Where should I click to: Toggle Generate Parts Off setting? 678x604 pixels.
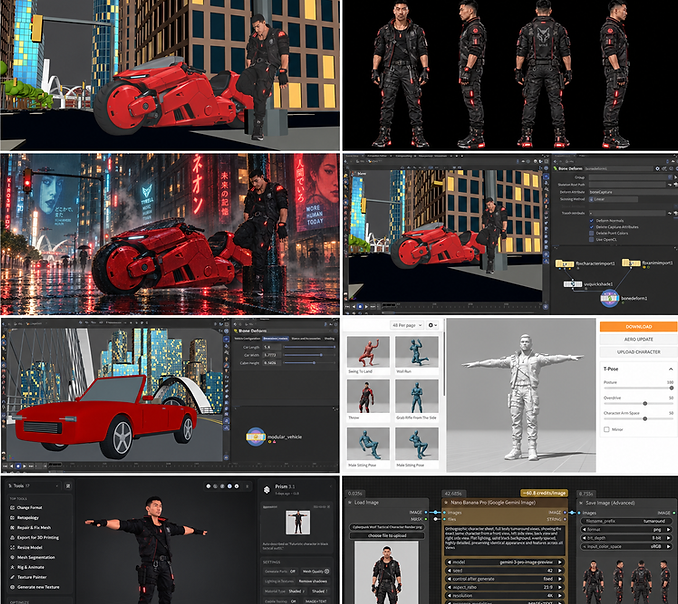280,572
